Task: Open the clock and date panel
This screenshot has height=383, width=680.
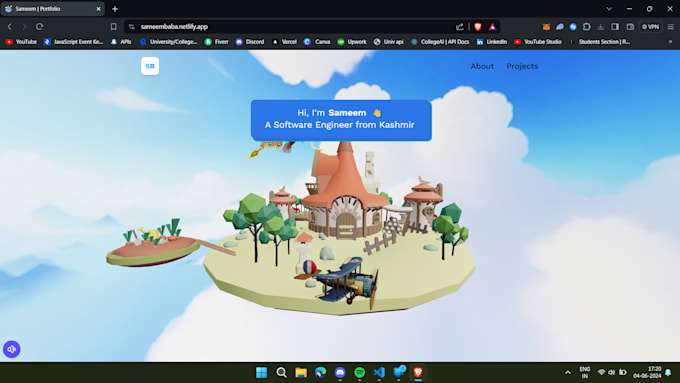Action: coord(647,372)
